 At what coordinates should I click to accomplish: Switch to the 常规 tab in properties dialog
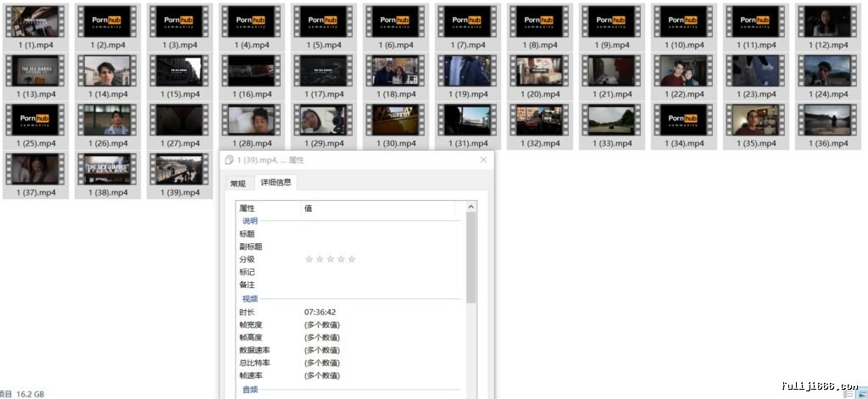pyautogui.click(x=238, y=184)
